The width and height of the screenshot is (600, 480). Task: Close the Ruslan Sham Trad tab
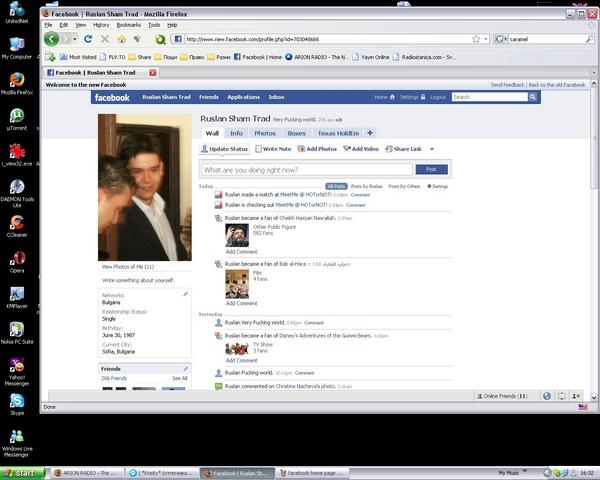click(x=153, y=73)
